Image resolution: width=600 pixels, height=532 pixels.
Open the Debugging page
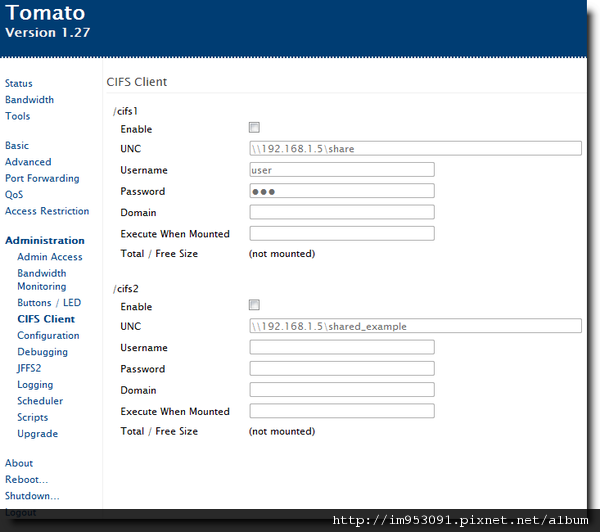[x=42, y=352]
